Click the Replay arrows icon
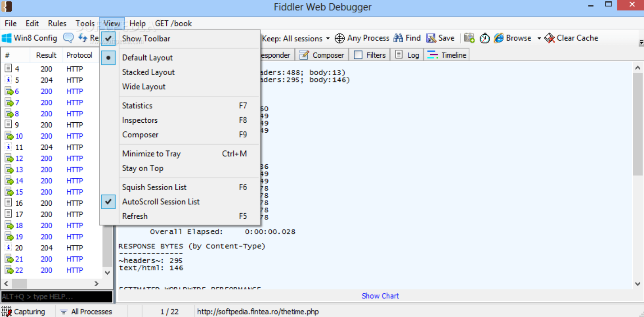The image size is (644, 317). pyautogui.click(x=83, y=38)
